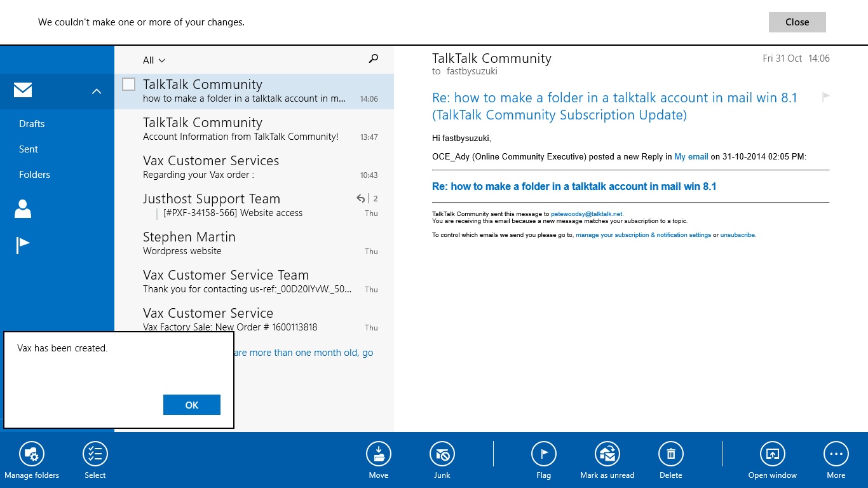Mark the message as Junk
The height and width of the screenshot is (488, 868).
(442, 454)
